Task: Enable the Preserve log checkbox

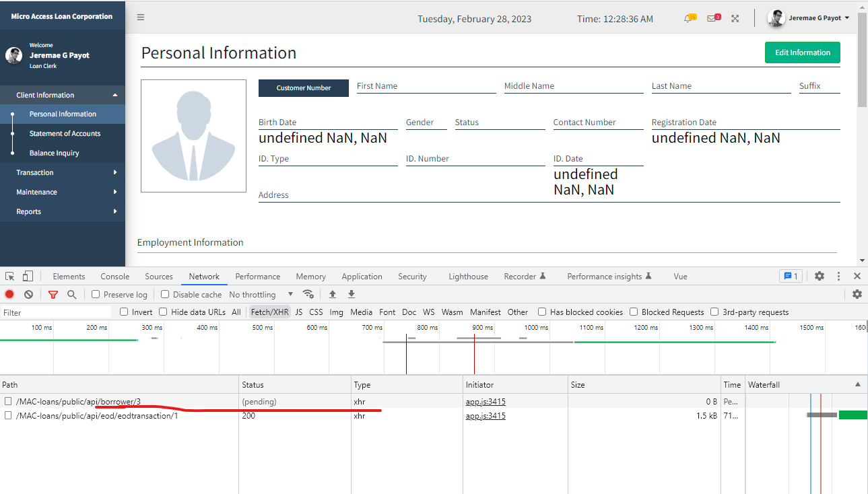Action: tap(95, 294)
